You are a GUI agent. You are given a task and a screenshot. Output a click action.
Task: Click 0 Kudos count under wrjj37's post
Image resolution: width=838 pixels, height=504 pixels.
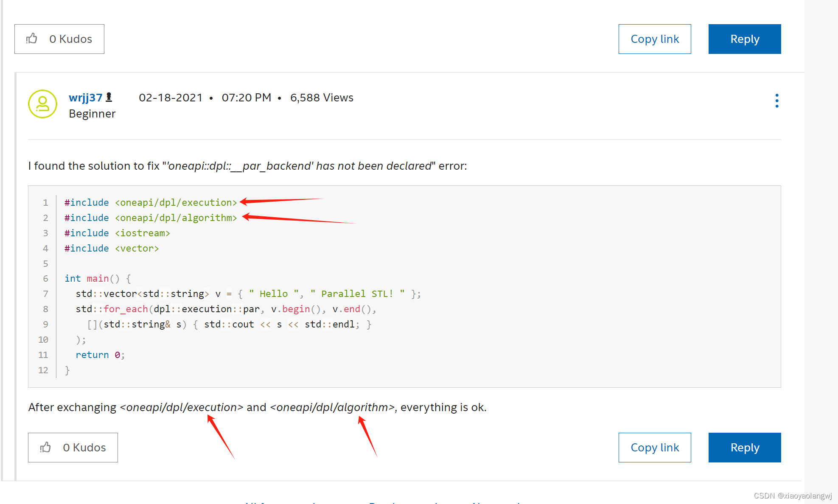click(x=84, y=448)
